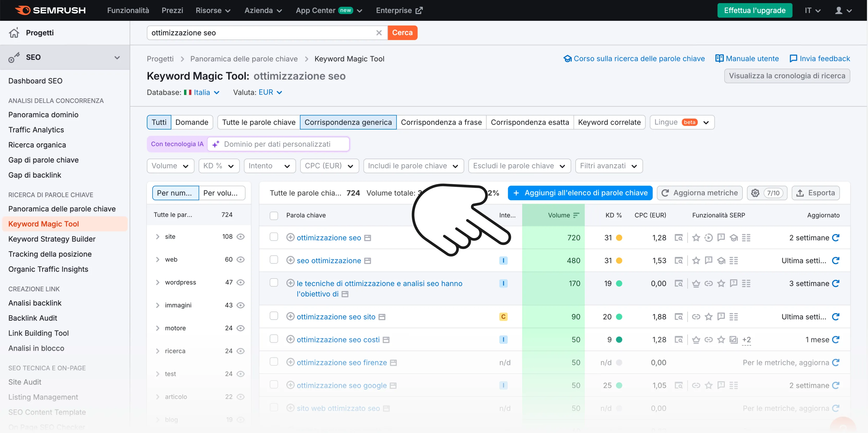
Task: Select all keywords header checkbox
Action: (x=274, y=215)
